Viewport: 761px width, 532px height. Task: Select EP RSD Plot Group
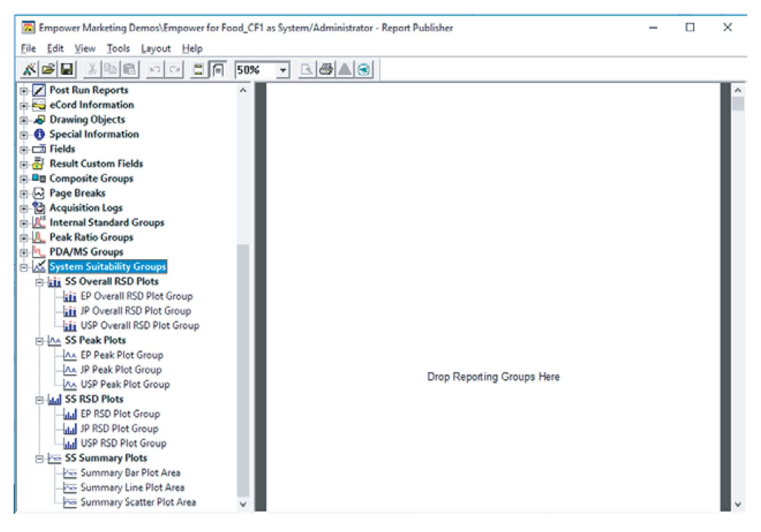point(120,414)
